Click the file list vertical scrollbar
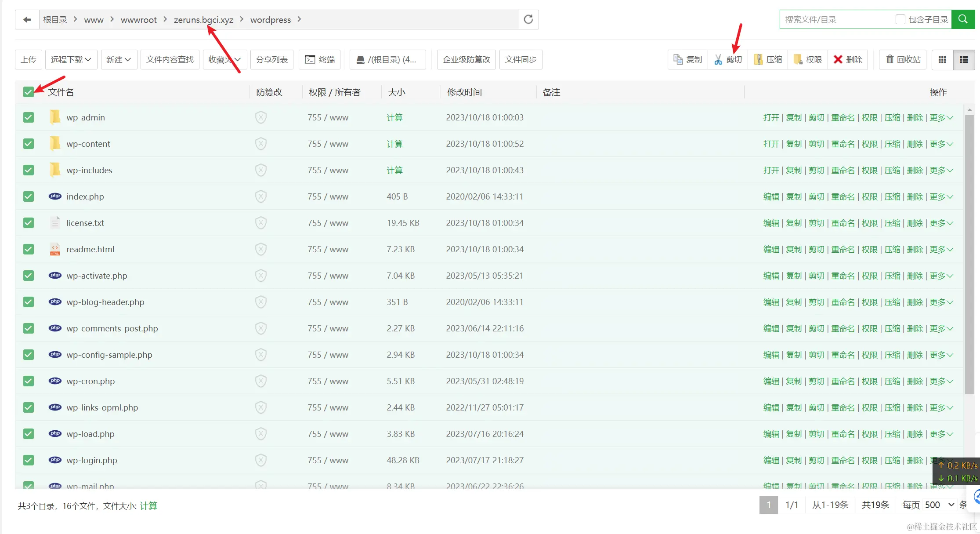Image resolution: width=980 pixels, height=534 pixels. pyautogui.click(x=969, y=254)
